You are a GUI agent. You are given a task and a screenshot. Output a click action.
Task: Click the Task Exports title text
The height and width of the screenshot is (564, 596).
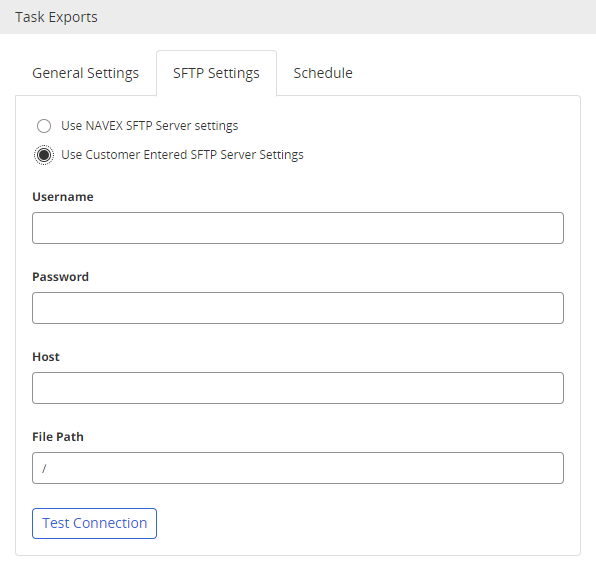point(56,17)
